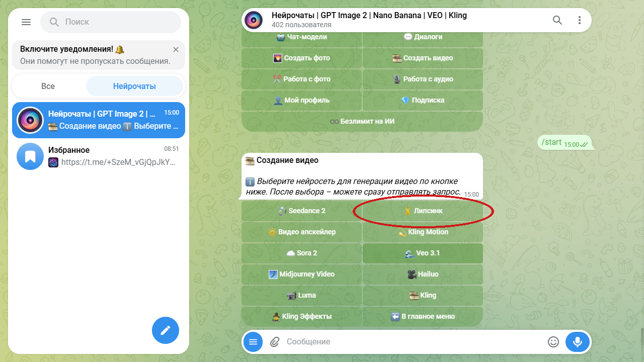The height and width of the screenshot is (362, 644).
Task: Open the blue bot commands menu button
Action: pyautogui.click(x=253, y=342)
